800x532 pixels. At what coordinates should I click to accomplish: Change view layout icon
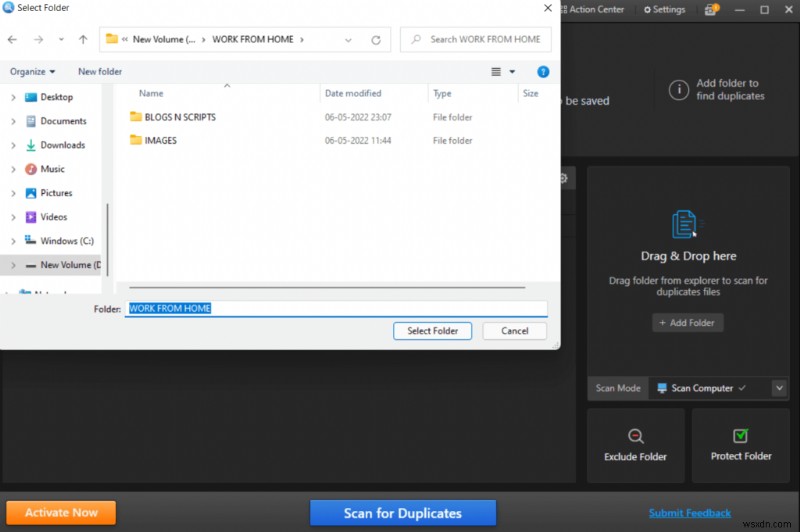point(496,72)
